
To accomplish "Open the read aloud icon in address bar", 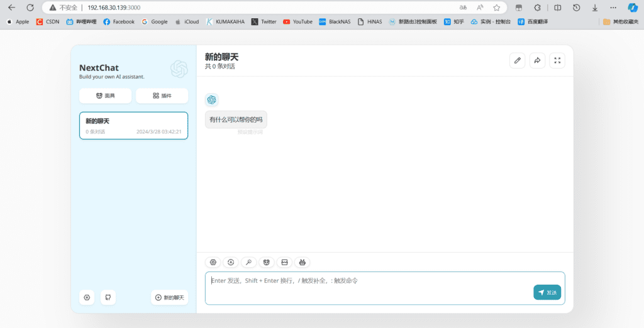I will pyautogui.click(x=480, y=8).
